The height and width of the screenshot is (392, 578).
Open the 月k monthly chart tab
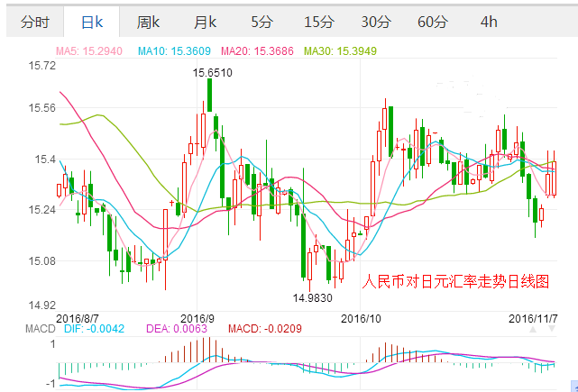(x=205, y=23)
